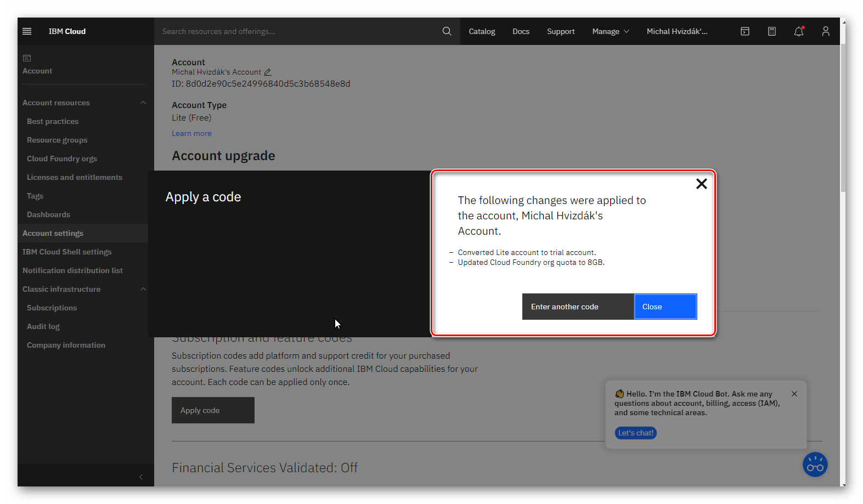Click the search magnifier icon
Screen dimensions: 863x504
(x=447, y=31)
